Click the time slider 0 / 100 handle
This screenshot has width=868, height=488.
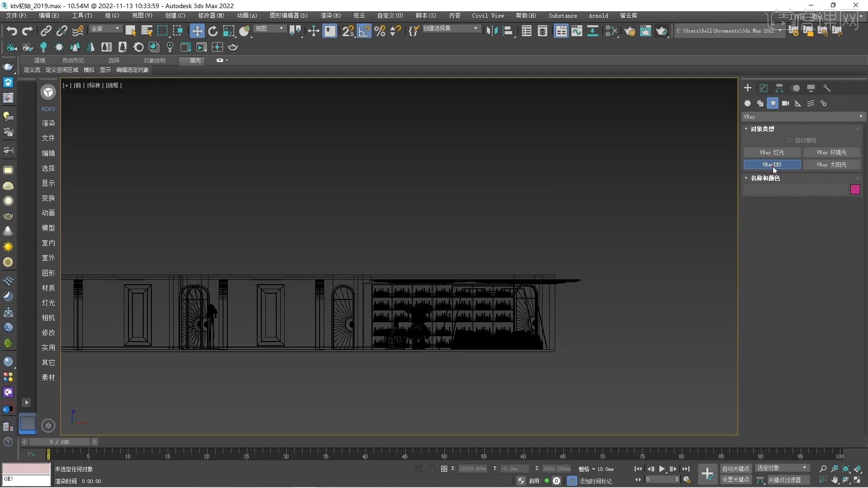60,442
